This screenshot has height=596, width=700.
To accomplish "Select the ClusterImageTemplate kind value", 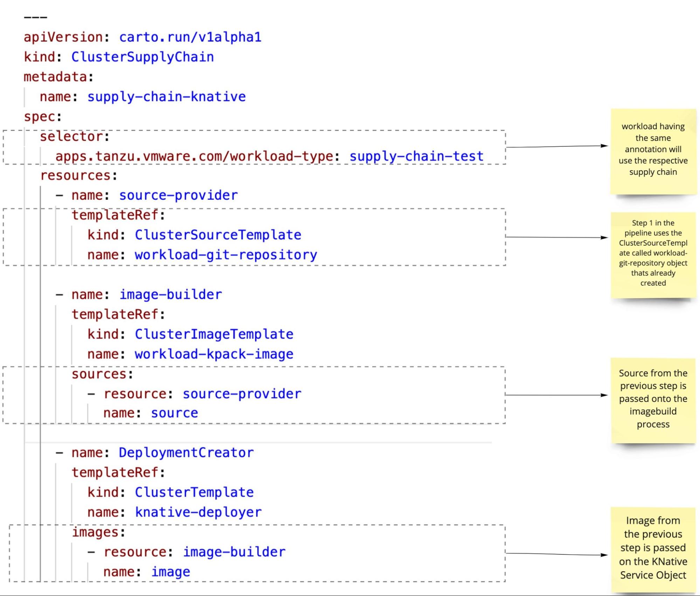I will pyautogui.click(x=214, y=334).
